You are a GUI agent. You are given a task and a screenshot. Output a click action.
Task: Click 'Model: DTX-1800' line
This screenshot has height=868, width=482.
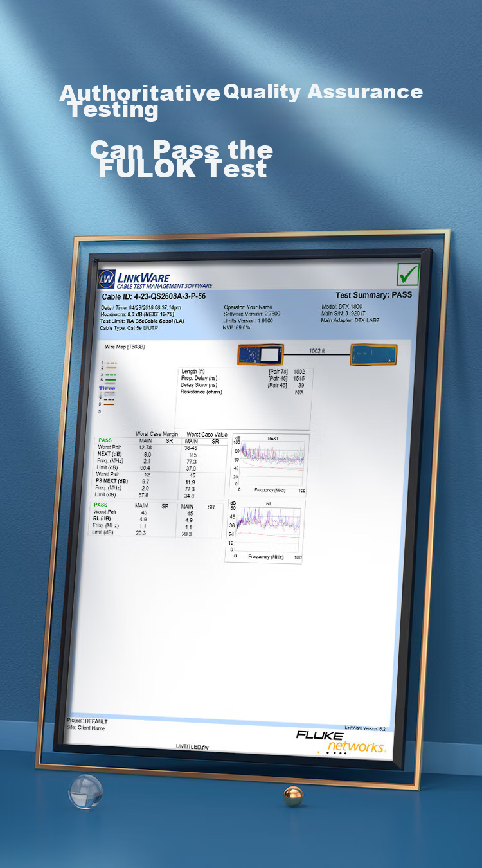pos(343,307)
